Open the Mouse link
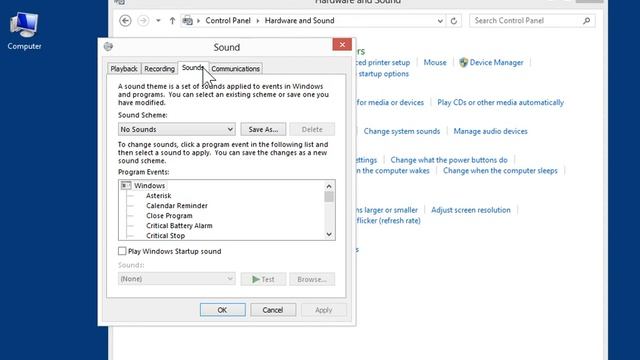 click(x=435, y=62)
